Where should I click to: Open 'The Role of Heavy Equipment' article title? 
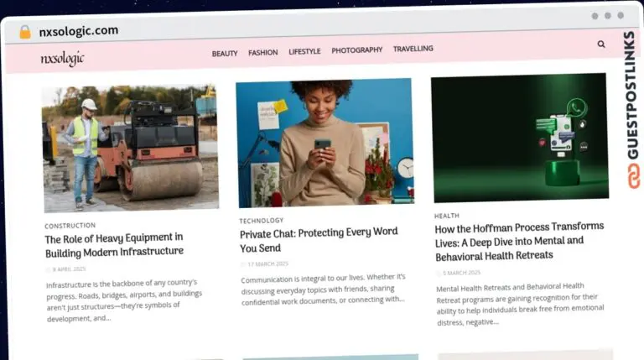click(x=114, y=245)
